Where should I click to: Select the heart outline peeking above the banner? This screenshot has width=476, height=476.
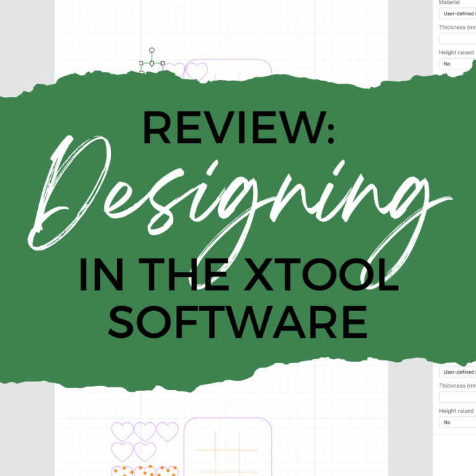pyautogui.click(x=197, y=71)
